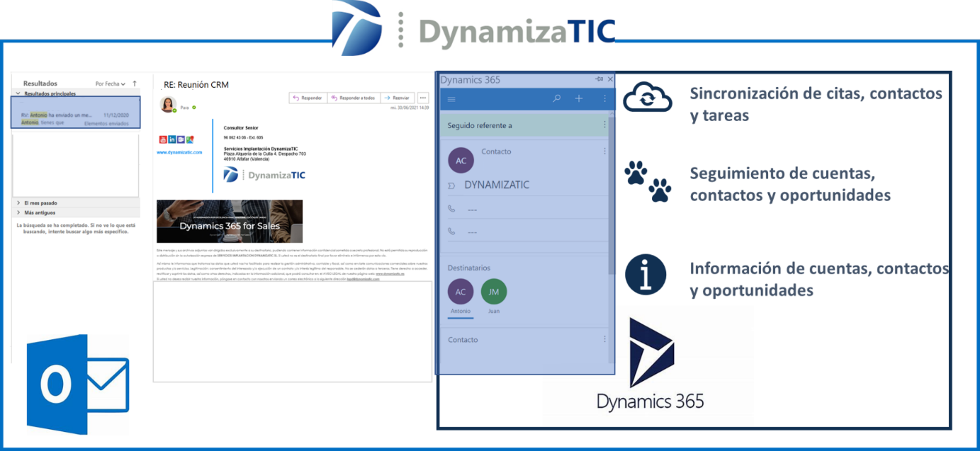This screenshot has height=451, width=980.
Task: Click the DynamizaTIC header logo
Action: point(474,28)
